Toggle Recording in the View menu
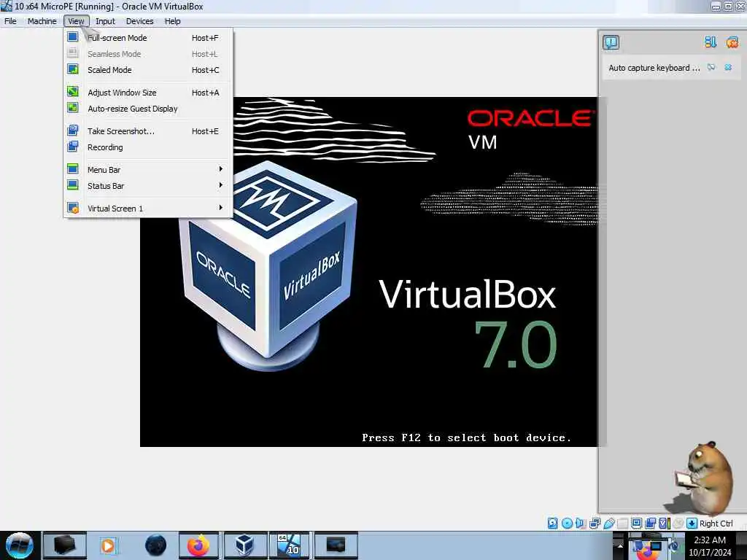The image size is (747, 560). (x=147, y=147)
